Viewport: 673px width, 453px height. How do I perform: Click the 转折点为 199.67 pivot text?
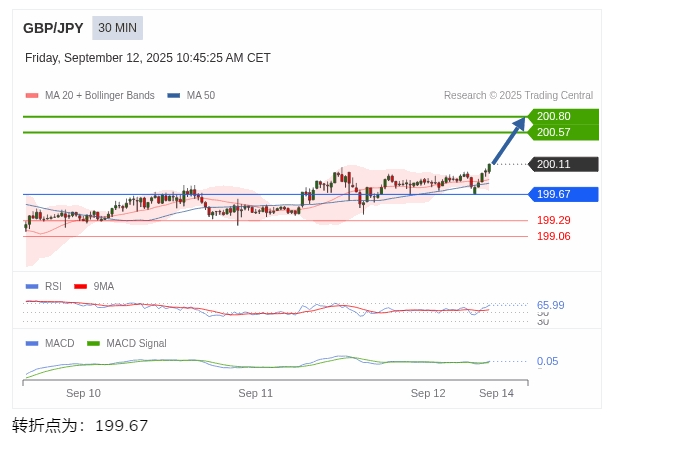click(80, 425)
